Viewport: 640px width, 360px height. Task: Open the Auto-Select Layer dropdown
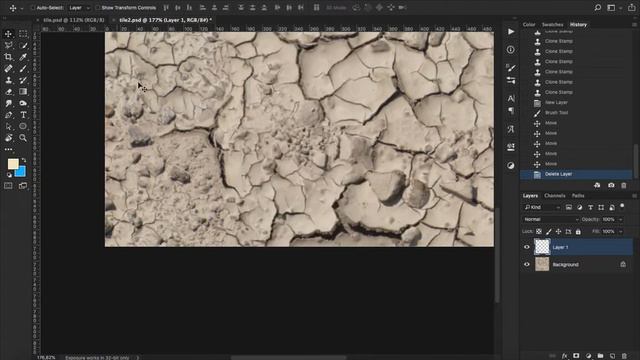point(79,8)
